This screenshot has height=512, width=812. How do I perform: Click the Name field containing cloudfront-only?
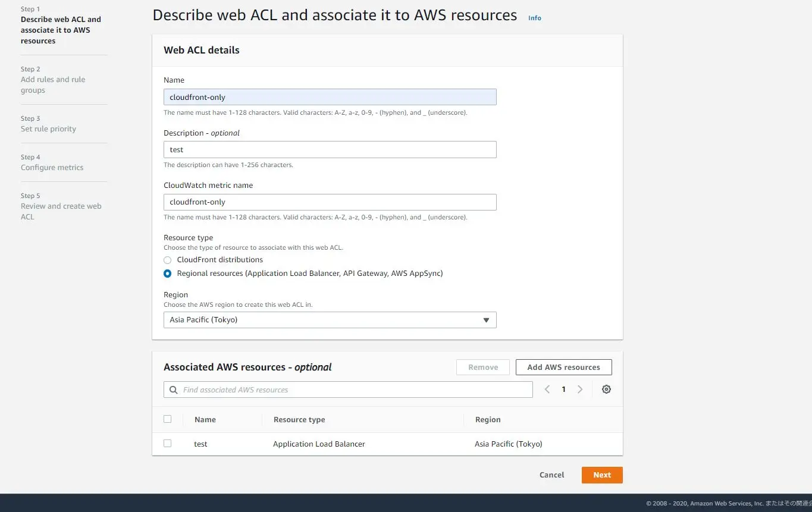pyautogui.click(x=330, y=98)
